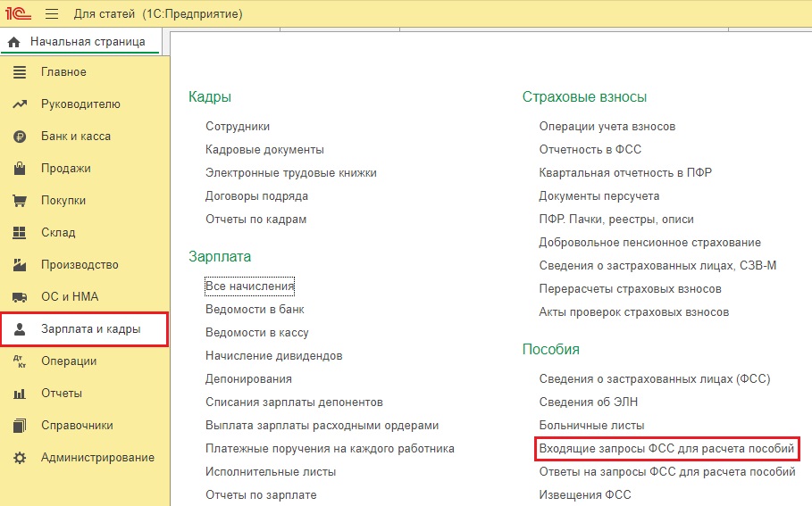
Task: Click the Администрирование gear icon
Action: 20,458
